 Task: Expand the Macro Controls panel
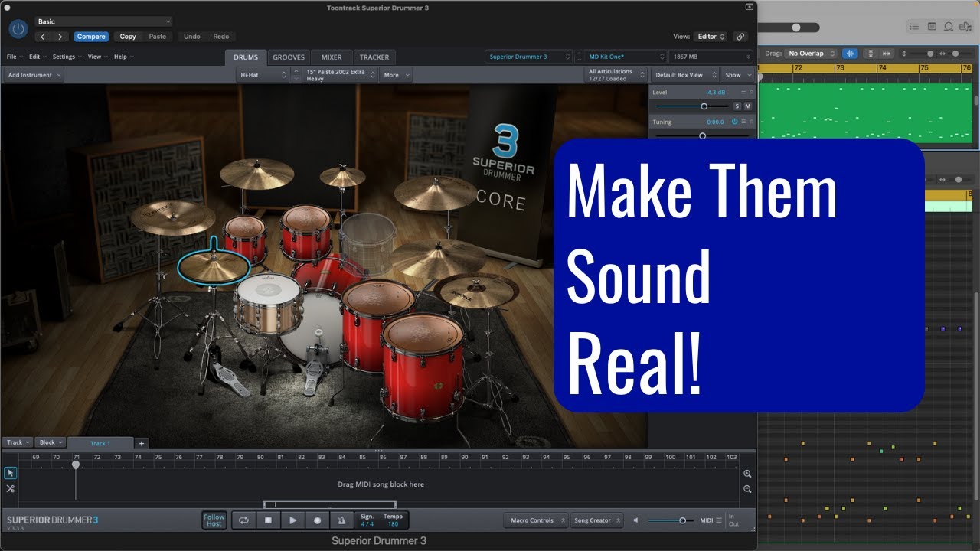(536, 520)
